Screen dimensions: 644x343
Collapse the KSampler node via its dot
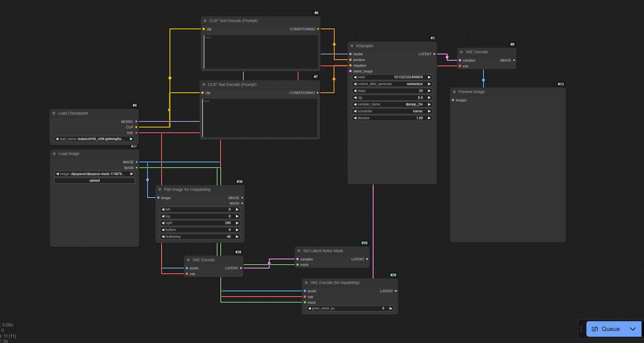[x=352, y=46]
